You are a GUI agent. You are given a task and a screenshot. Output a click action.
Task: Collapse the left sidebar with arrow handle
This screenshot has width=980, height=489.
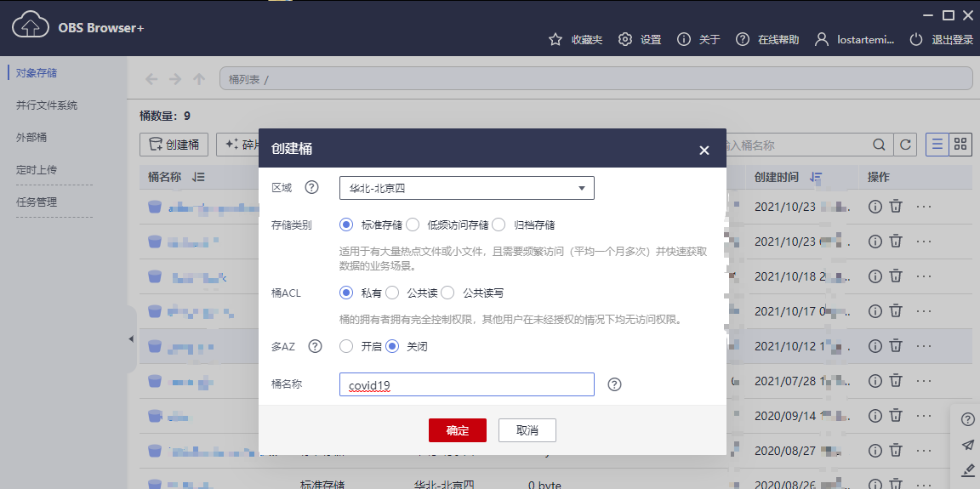[131, 338]
